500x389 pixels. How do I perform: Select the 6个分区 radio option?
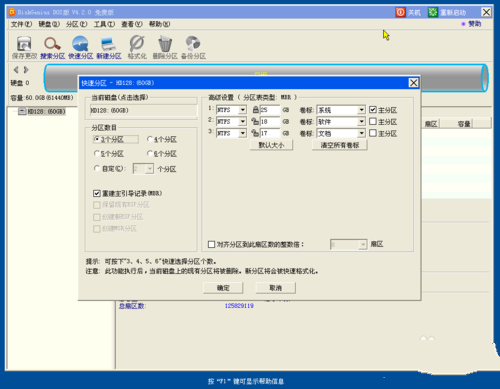pos(150,153)
